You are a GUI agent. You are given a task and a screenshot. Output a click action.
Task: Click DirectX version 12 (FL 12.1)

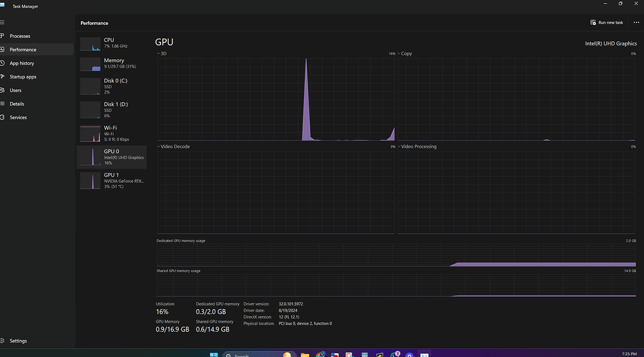[x=289, y=317]
